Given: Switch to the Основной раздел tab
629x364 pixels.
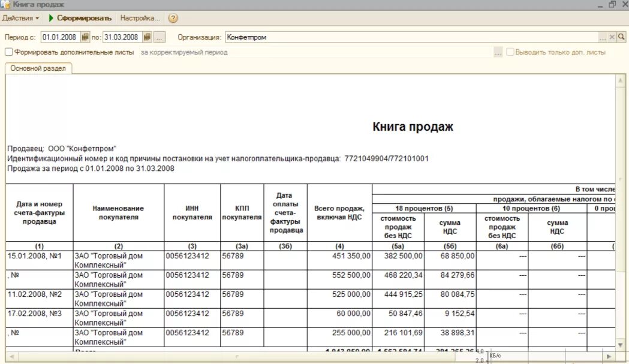Looking at the screenshot, I should point(38,68).
